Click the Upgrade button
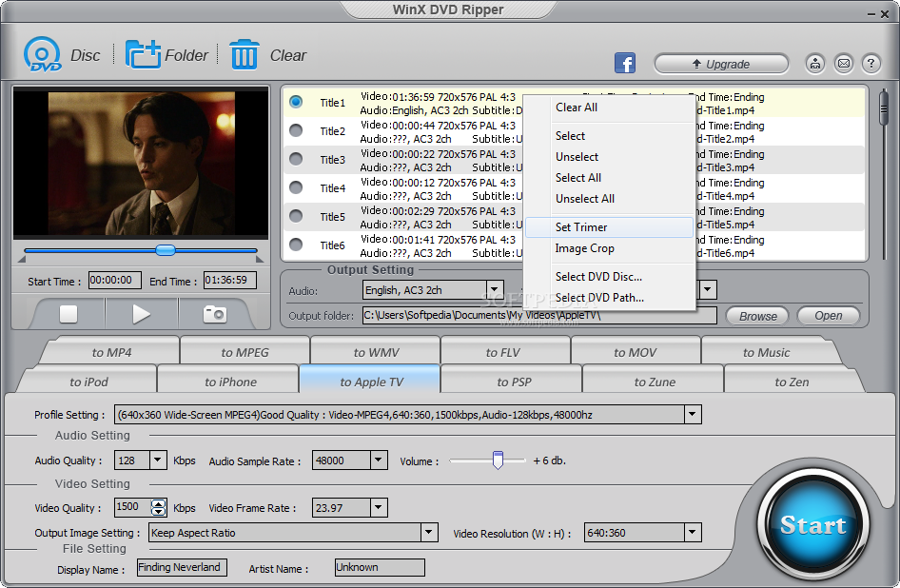900x588 pixels. pos(721,64)
